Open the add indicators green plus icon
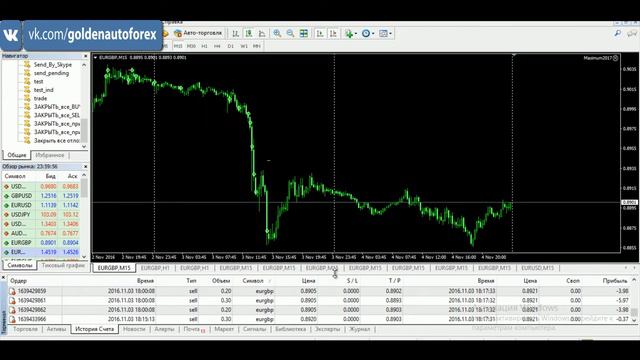 (x=349, y=33)
